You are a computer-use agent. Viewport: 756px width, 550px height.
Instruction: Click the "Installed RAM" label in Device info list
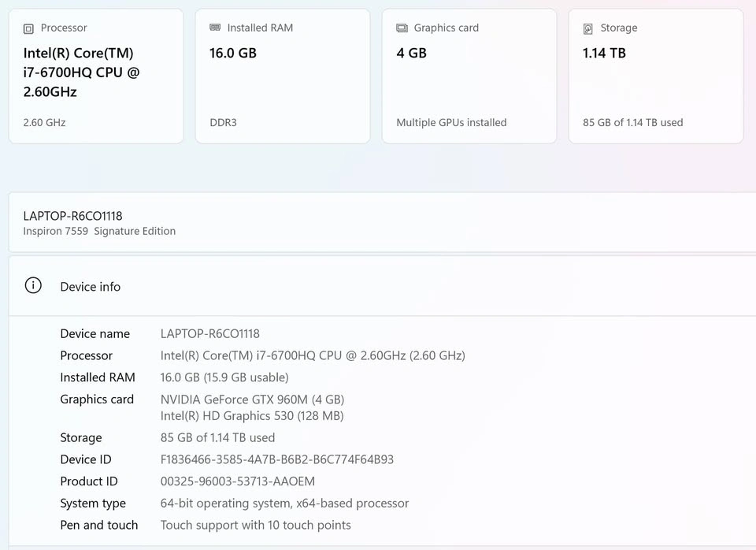(x=98, y=377)
